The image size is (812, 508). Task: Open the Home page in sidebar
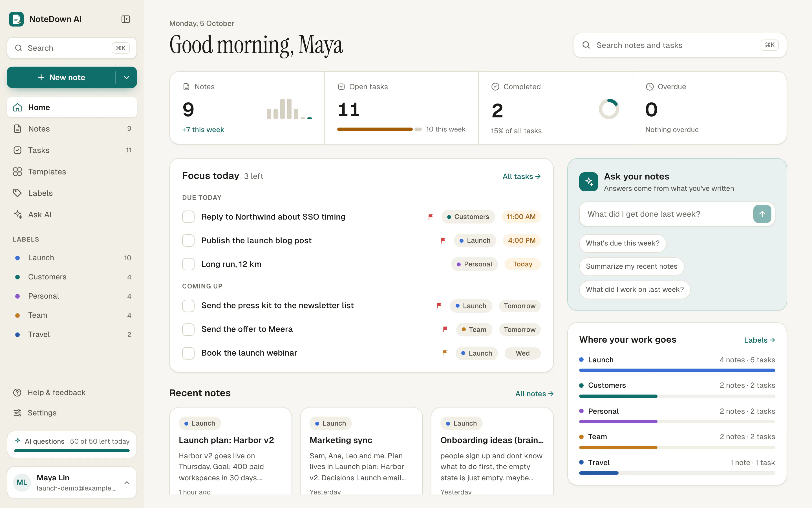72,107
